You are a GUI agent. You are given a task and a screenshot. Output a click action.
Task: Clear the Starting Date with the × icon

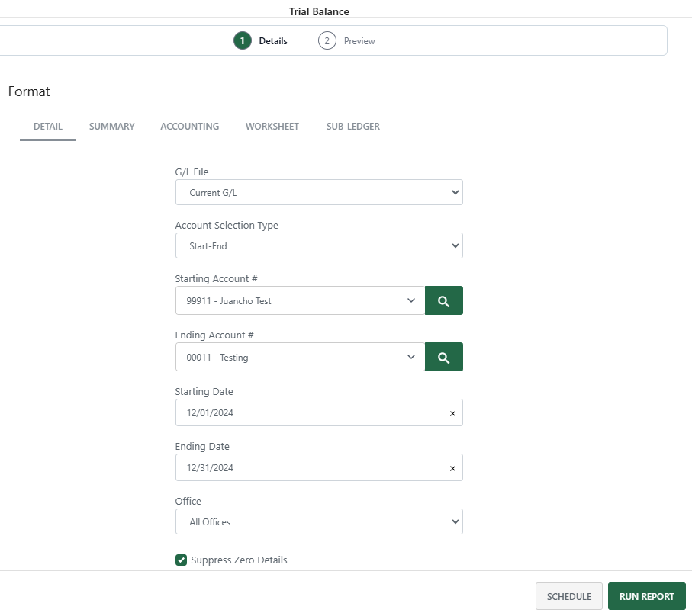[x=452, y=412]
